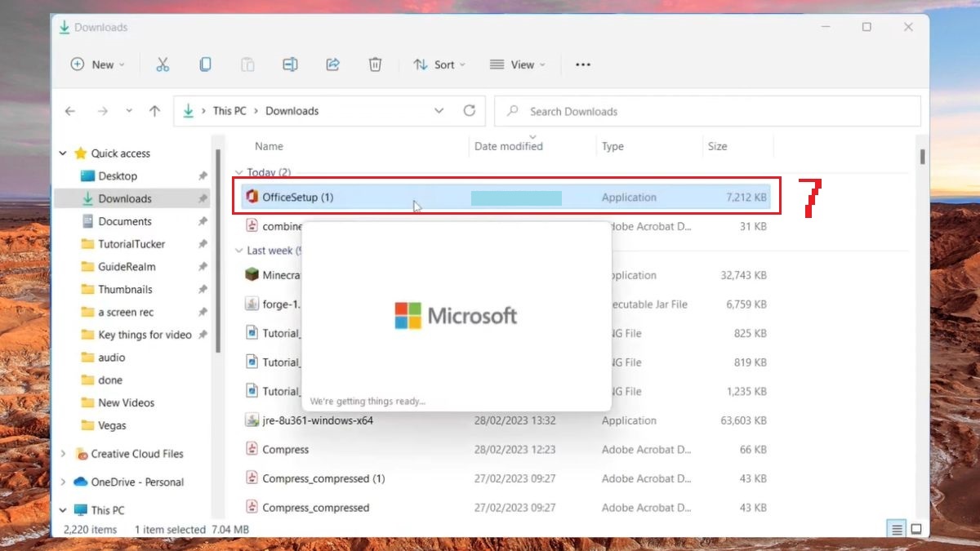Switch to Details view layout icon
This screenshot has height=551, width=980.
[898, 530]
